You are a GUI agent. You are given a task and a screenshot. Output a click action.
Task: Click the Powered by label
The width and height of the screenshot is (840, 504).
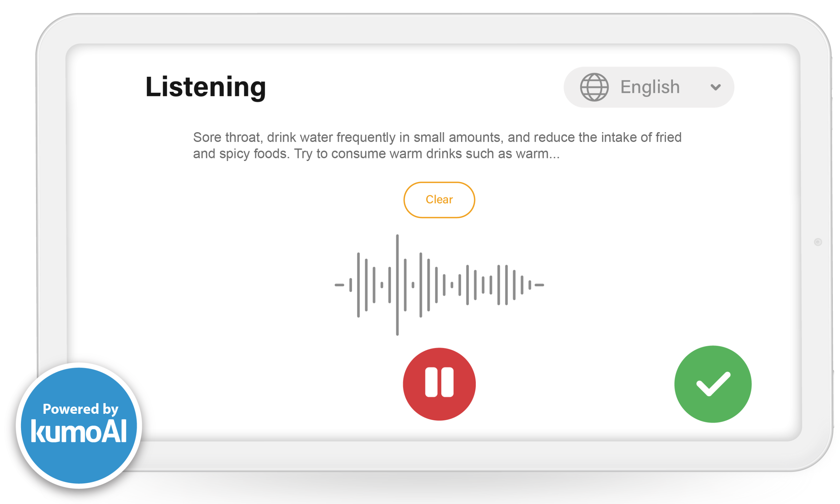coord(80,409)
